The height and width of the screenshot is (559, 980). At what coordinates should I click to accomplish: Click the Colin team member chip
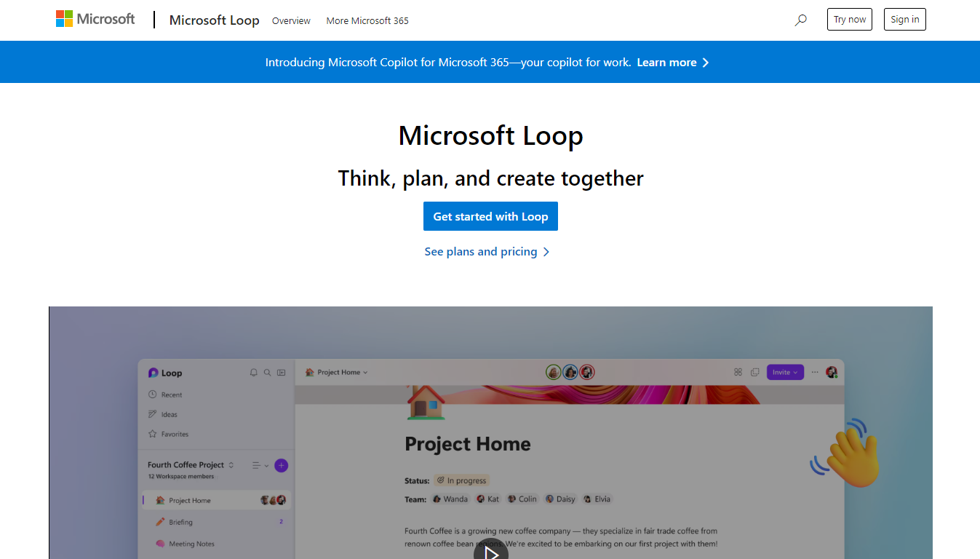(x=522, y=499)
